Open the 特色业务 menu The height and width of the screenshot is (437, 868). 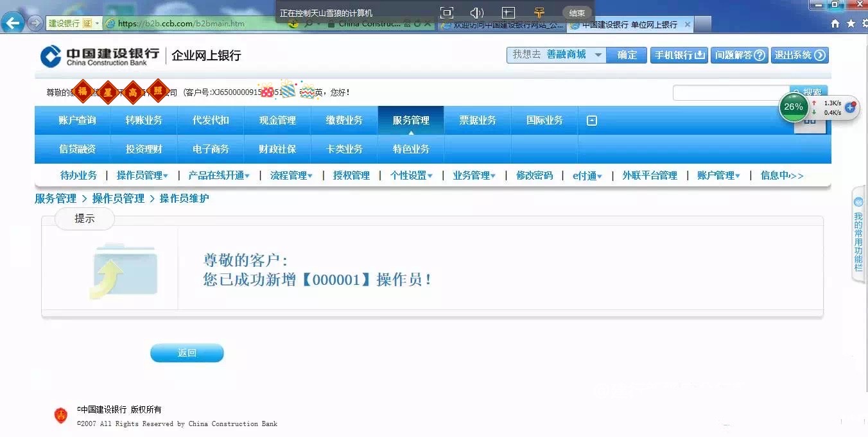[x=411, y=149]
